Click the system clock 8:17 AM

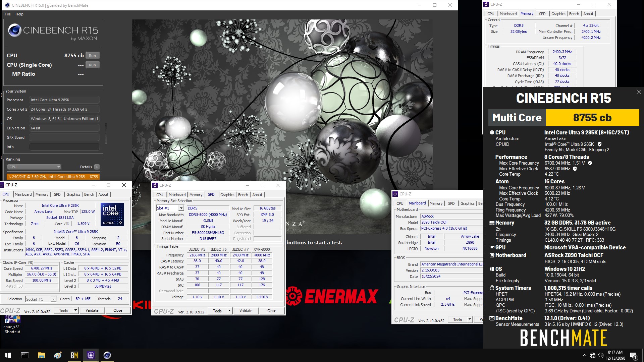[x=615, y=352]
